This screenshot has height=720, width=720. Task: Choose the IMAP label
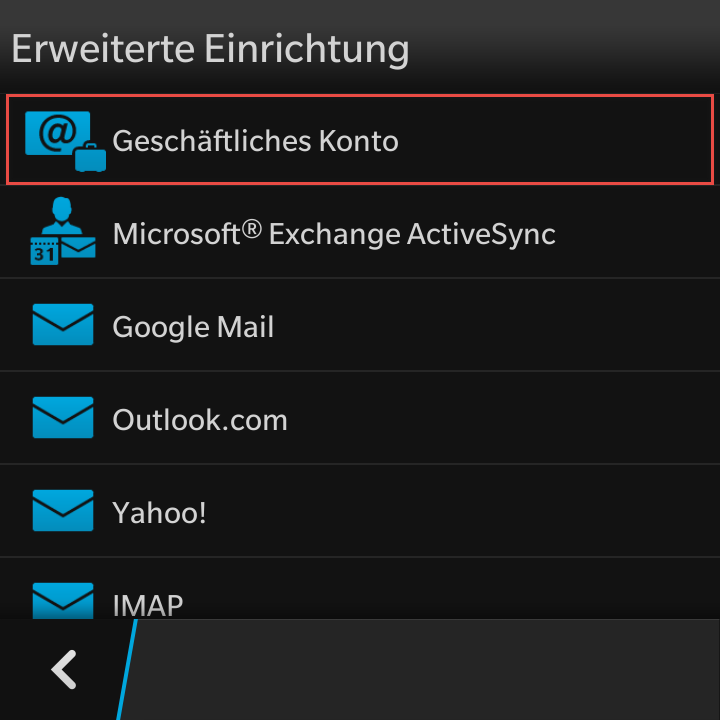(x=148, y=605)
